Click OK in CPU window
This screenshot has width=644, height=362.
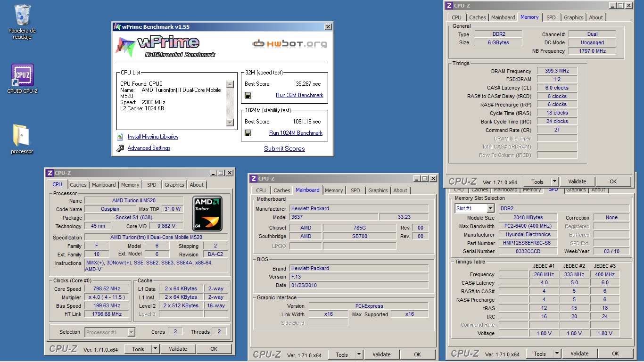(x=214, y=349)
